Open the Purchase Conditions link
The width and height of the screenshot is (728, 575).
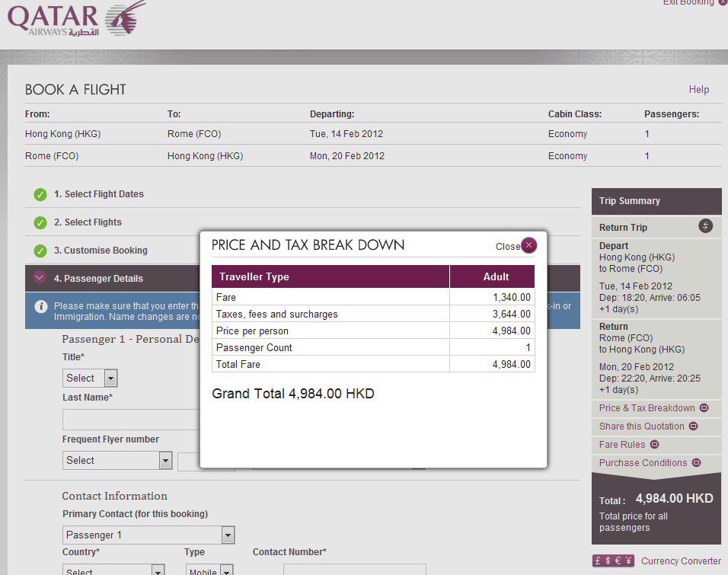click(x=643, y=463)
